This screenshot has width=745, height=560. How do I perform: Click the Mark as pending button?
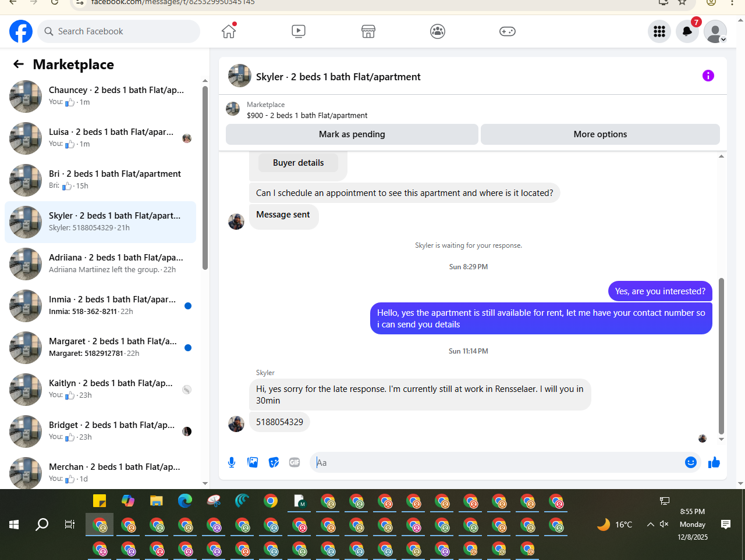point(352,134)
